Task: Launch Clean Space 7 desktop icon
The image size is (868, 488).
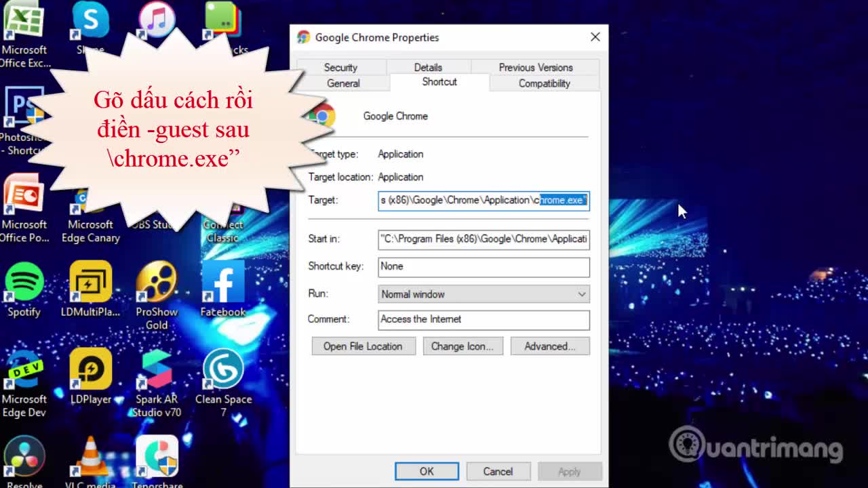Action: [x=223, y=384]
